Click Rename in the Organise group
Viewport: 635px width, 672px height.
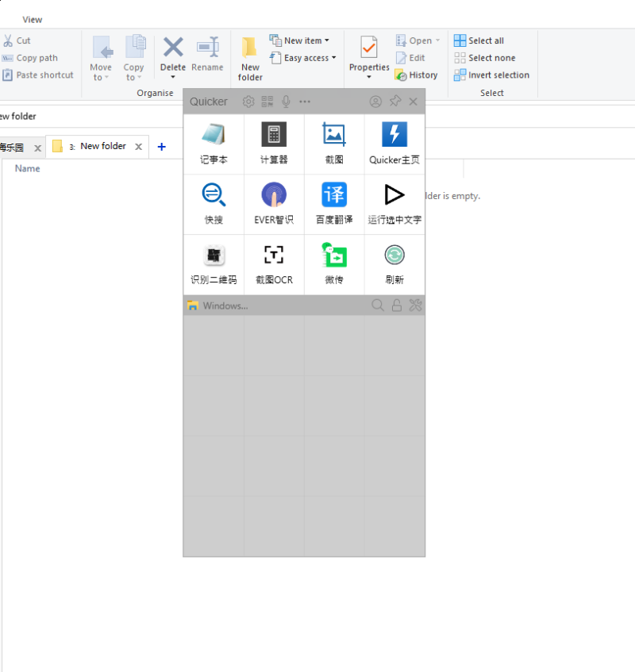point(207,55)
